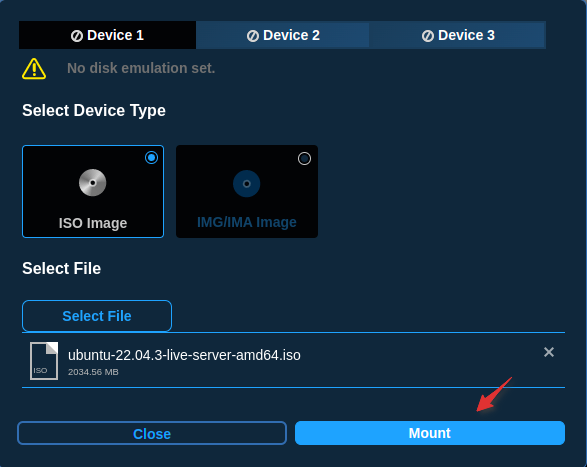587x467 pixels.
Task: Click the 2034.56 MB file size
Action: pos(93,372)
